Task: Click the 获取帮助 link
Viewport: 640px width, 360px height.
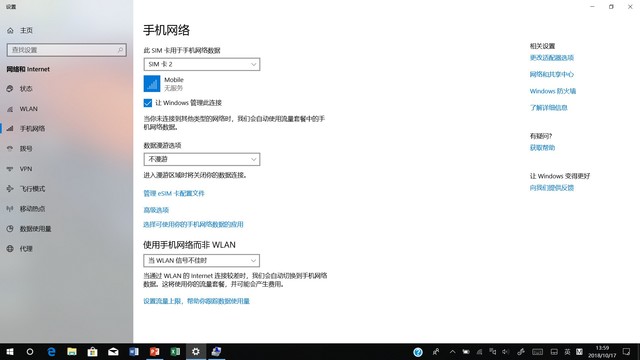Action: 542,148
